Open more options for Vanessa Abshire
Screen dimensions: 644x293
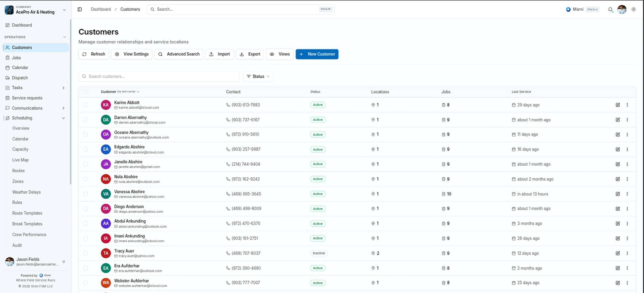tap(627, 194)
